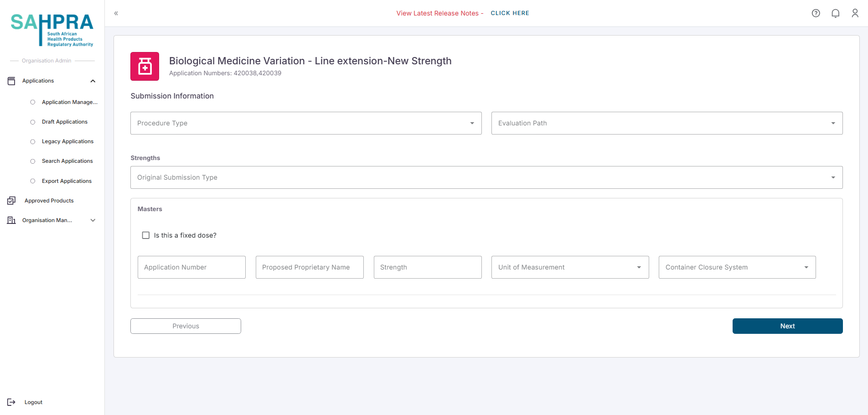Select the Draft Applications radio bullet
Image resolution: width=868 pixels, height=415 pixels.
[33, 122]
